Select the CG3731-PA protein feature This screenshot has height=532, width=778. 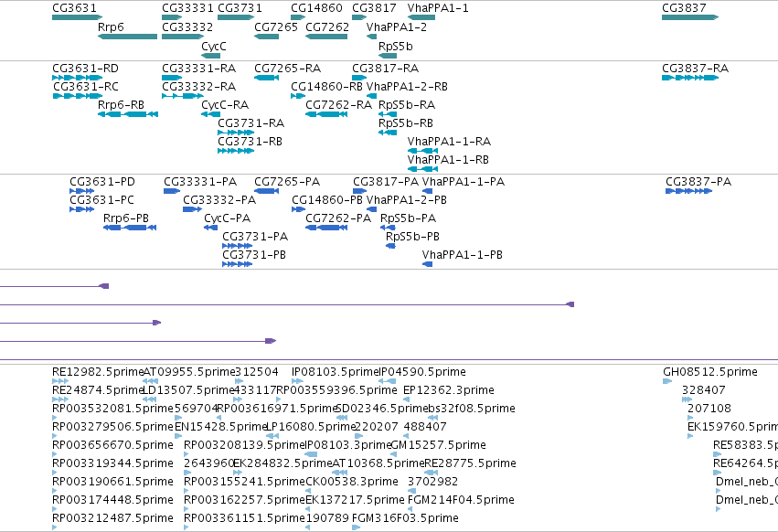[x=237, y=246]
